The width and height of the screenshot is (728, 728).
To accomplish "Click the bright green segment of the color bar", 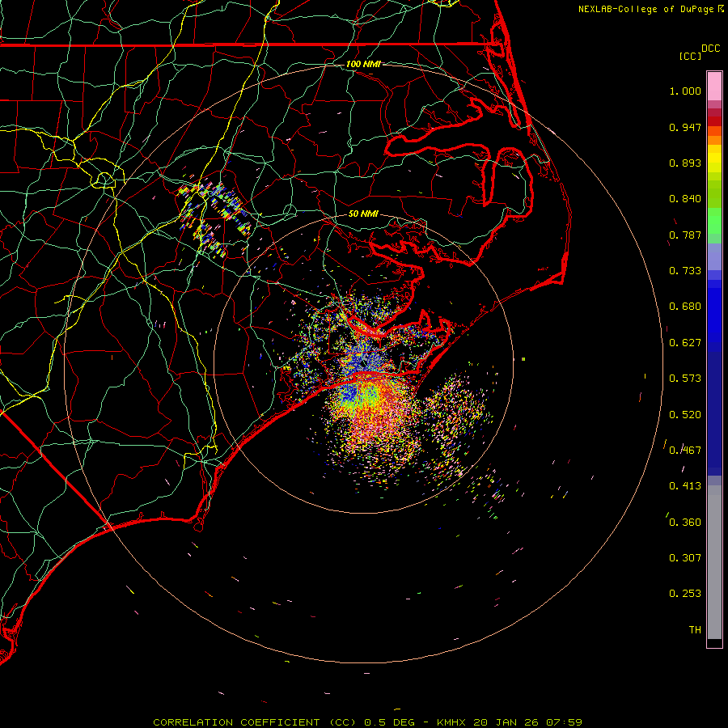I will (714, 221).
